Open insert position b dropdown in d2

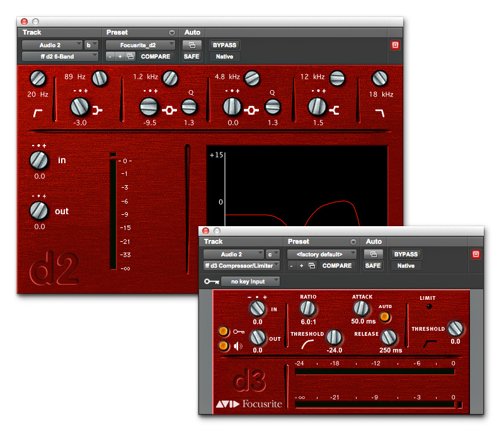[x=91, y=45]
